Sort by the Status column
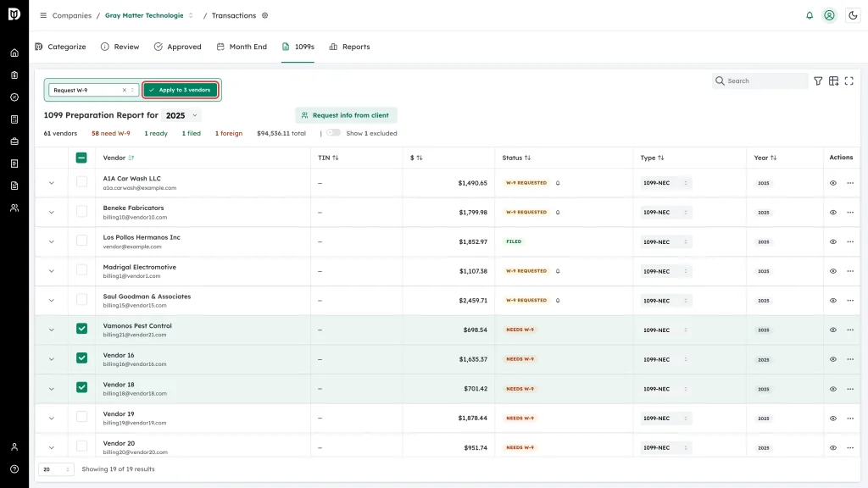Viewport: 868px width, 488px height. pyautogui.click(x=516, y=158)
